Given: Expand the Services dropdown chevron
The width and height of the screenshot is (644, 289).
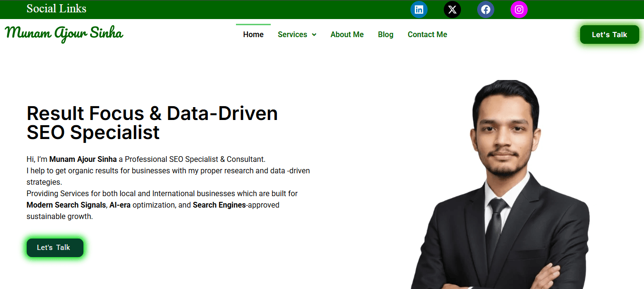Looking at the screenshot, I should 314,35.
